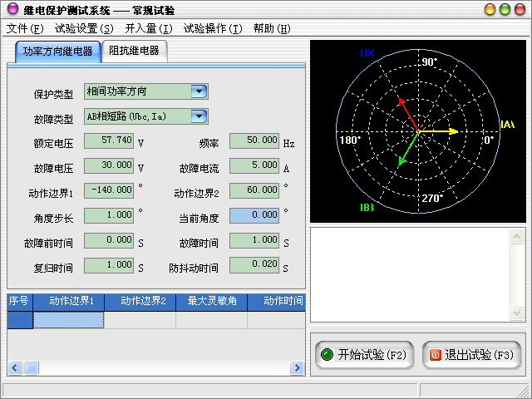This screenshot has width=532, height=399.
Task: Click the 当前角度 field 0.000
Action: click(254, 215)
